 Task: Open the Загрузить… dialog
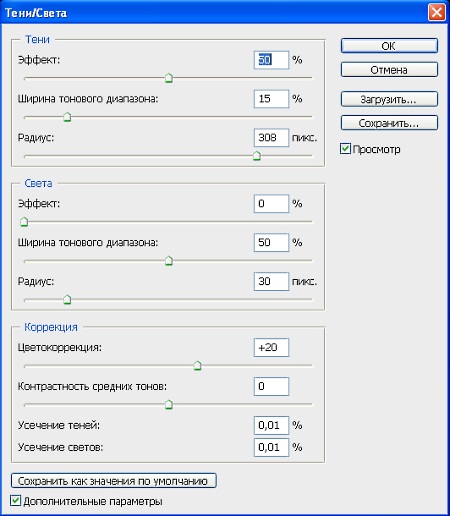click(389, 99)
